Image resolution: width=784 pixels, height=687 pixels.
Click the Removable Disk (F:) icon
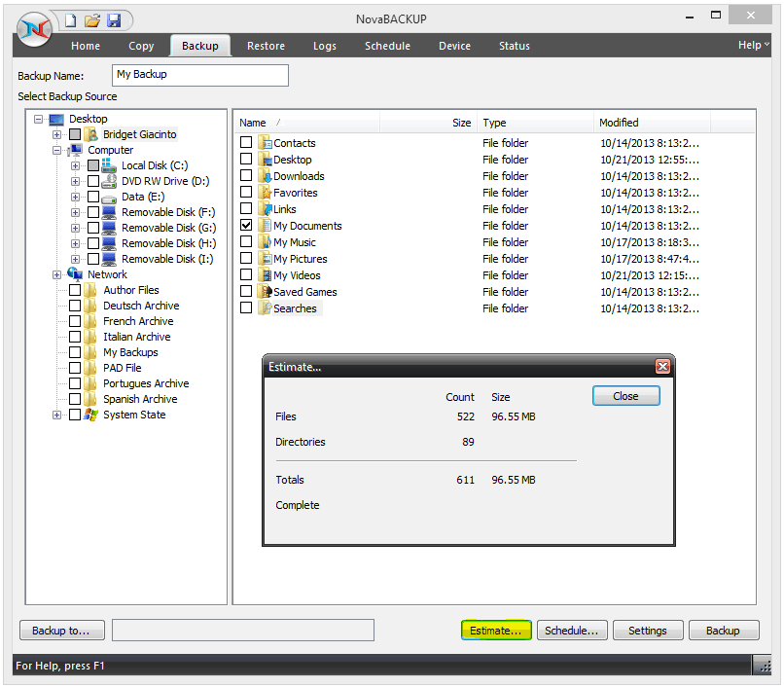tap(109, 212)
